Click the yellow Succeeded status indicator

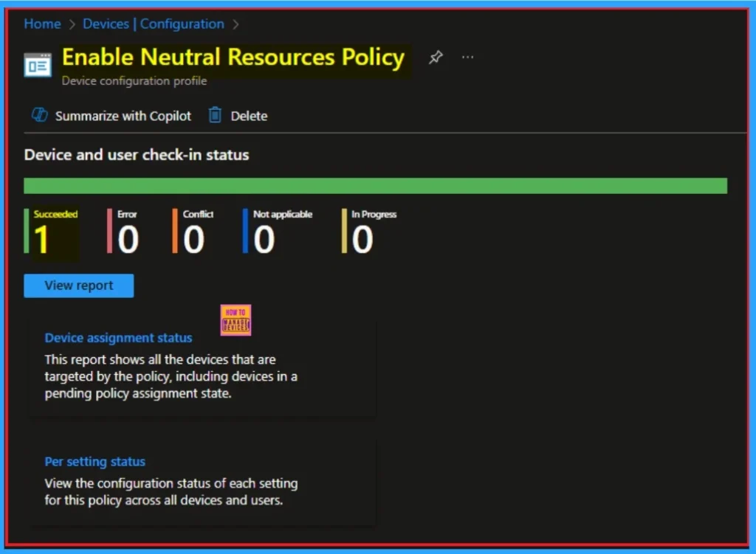(x=52, y=231)
